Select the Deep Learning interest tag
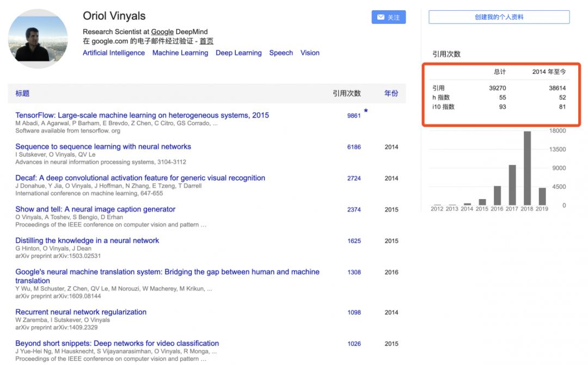Viewport: 588px width, 365px height. (x=238, y=53)
